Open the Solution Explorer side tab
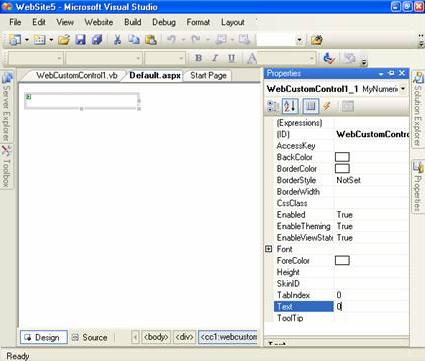Viewport: 425px width, 361px height. 418,109
